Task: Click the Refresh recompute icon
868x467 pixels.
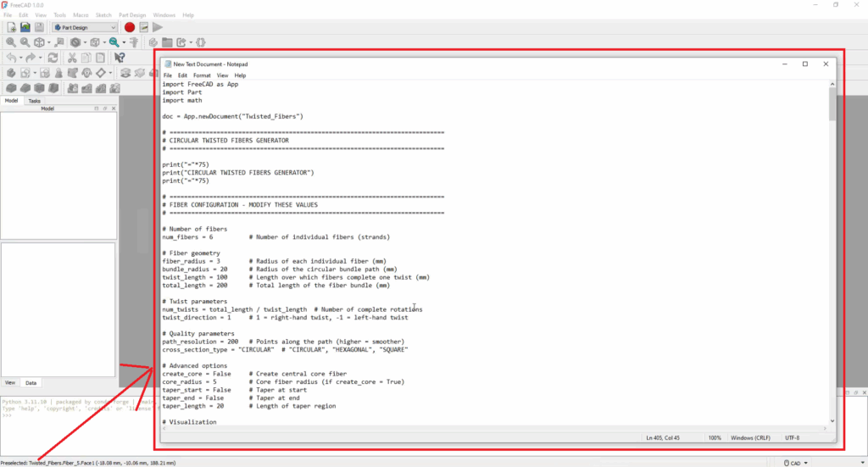Action: tap(53, 58)
